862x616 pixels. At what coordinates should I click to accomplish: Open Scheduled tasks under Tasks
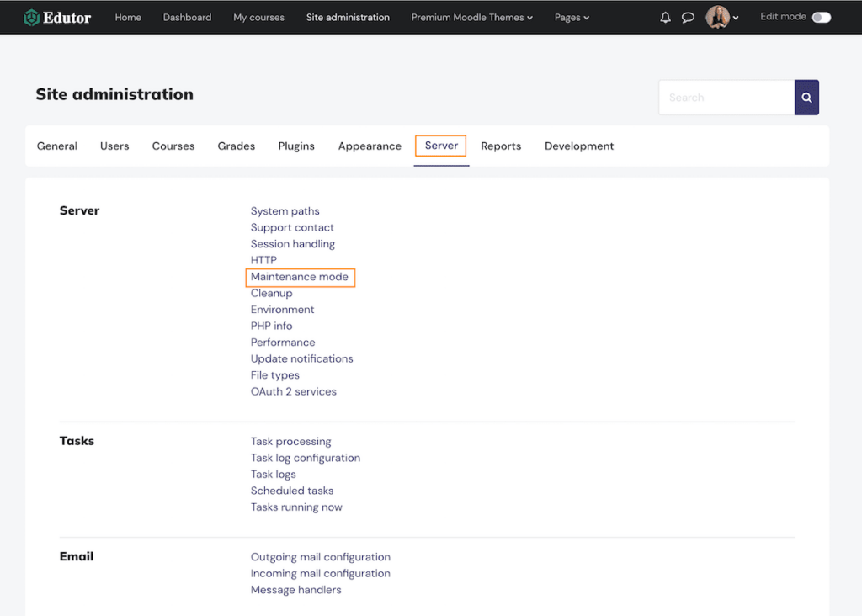291,491
